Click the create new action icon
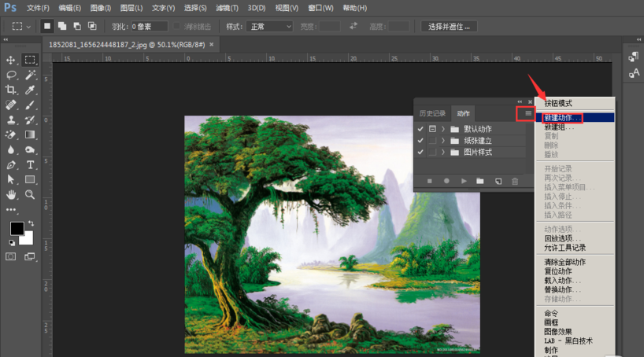The image size is (644, 357). tap(498, 181)
